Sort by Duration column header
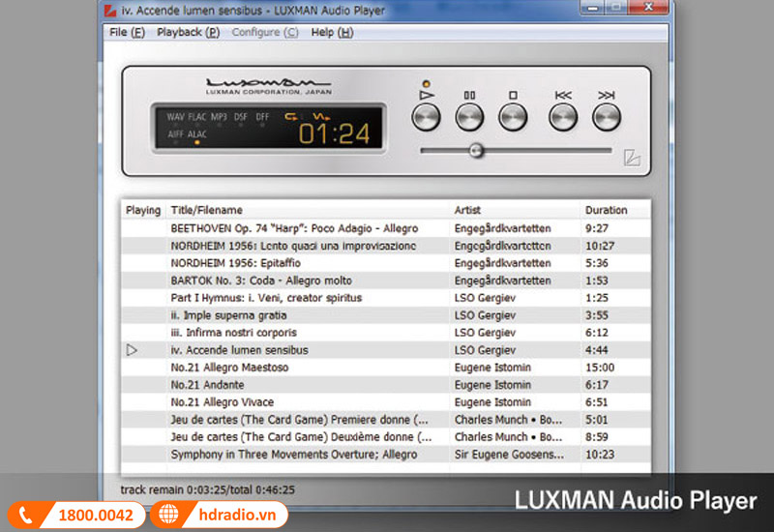This screenshot has height=532, width=774. pos(615,210)
